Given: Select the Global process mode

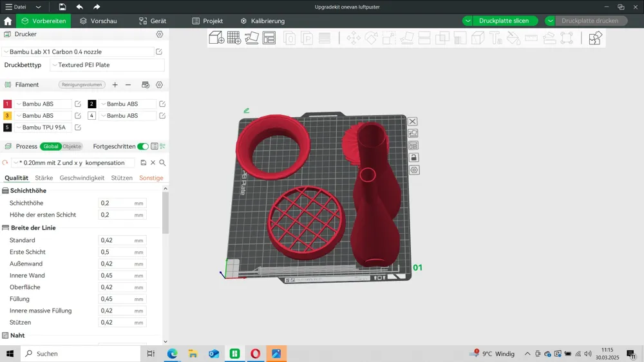Looking at the screenshot, I should coord(51,146).
